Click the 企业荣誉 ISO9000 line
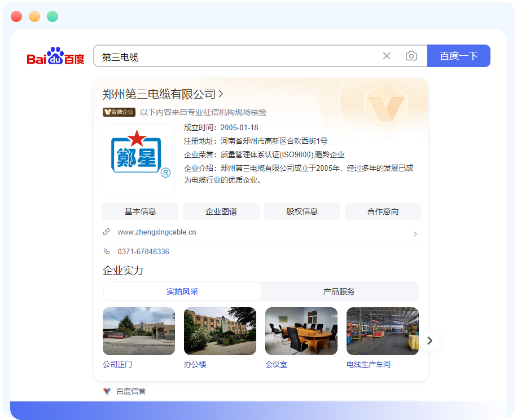The height and width of the screenshot is (420, 517). click(264, 154)
